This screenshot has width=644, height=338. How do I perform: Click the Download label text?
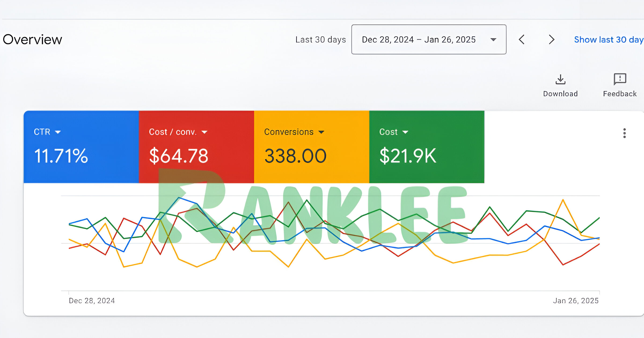[560, 94]
